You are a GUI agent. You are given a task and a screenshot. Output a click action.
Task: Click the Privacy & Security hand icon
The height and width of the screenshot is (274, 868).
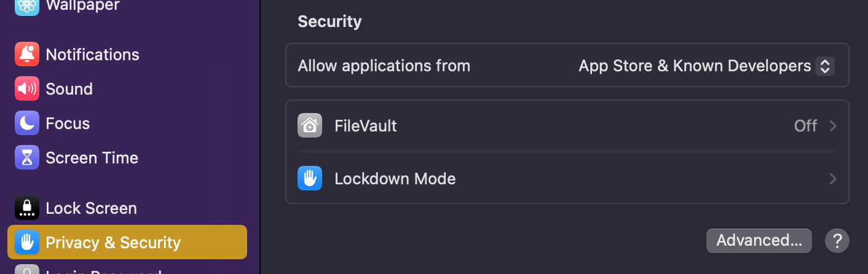click(27, 243)
